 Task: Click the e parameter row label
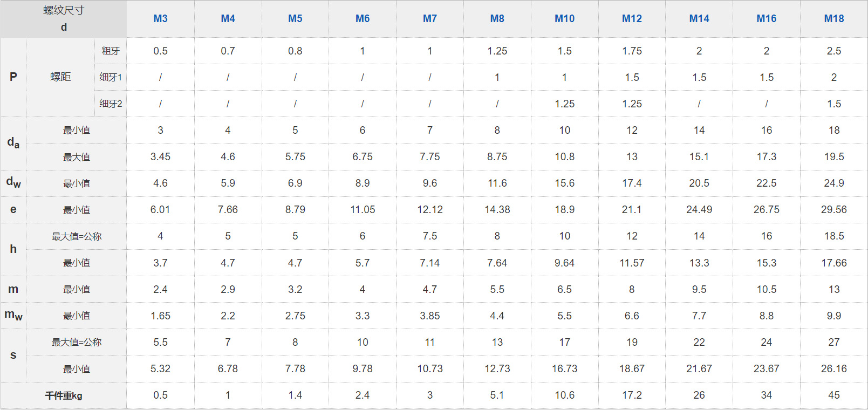(x=13, y=209)
